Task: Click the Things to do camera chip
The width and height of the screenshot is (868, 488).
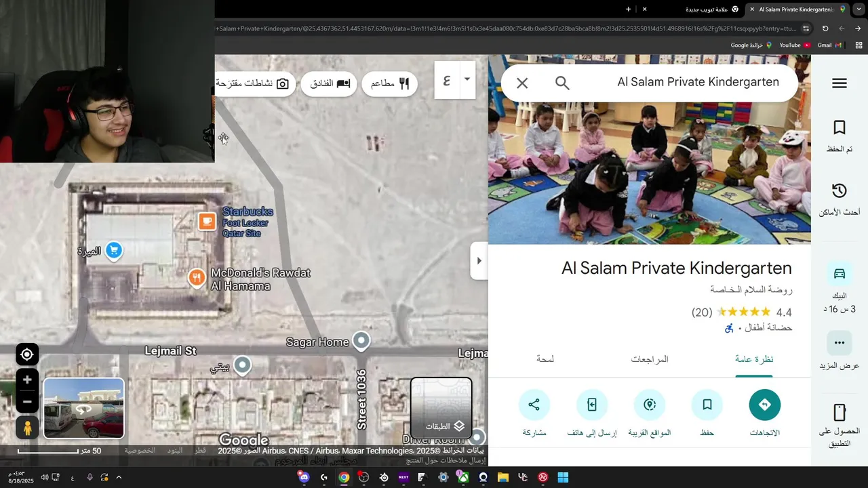Action: tap(255, 83)
